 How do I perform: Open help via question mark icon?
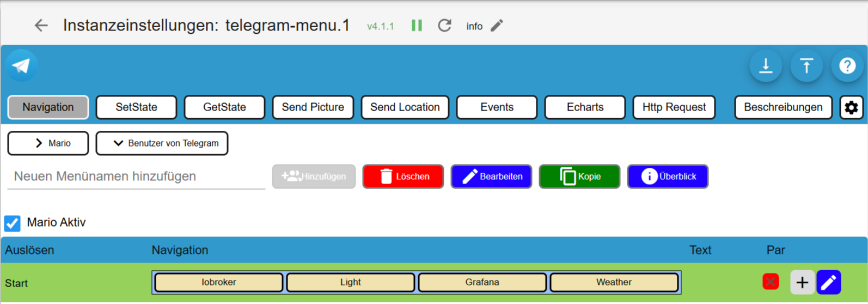coord(847,66)
